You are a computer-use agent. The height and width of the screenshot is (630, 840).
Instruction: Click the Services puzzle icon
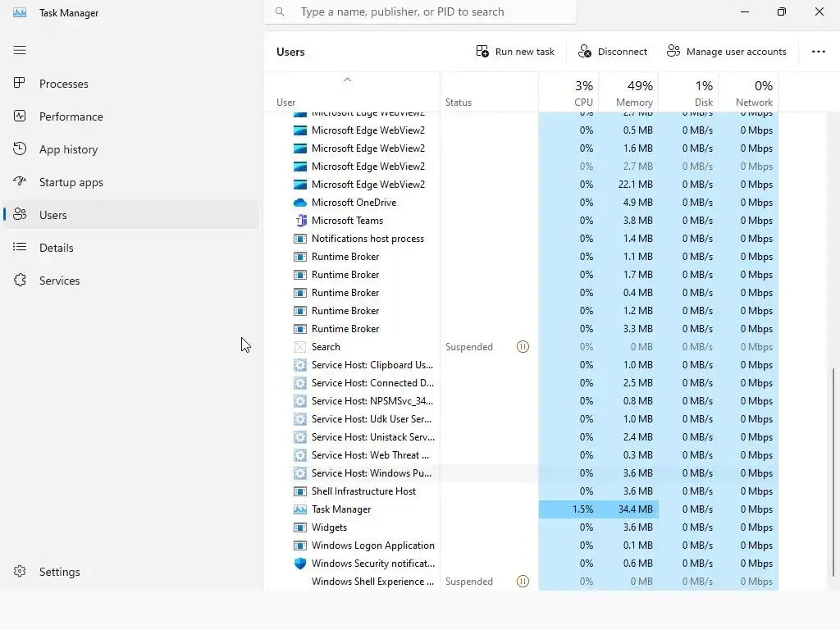(x=20, y=281)
